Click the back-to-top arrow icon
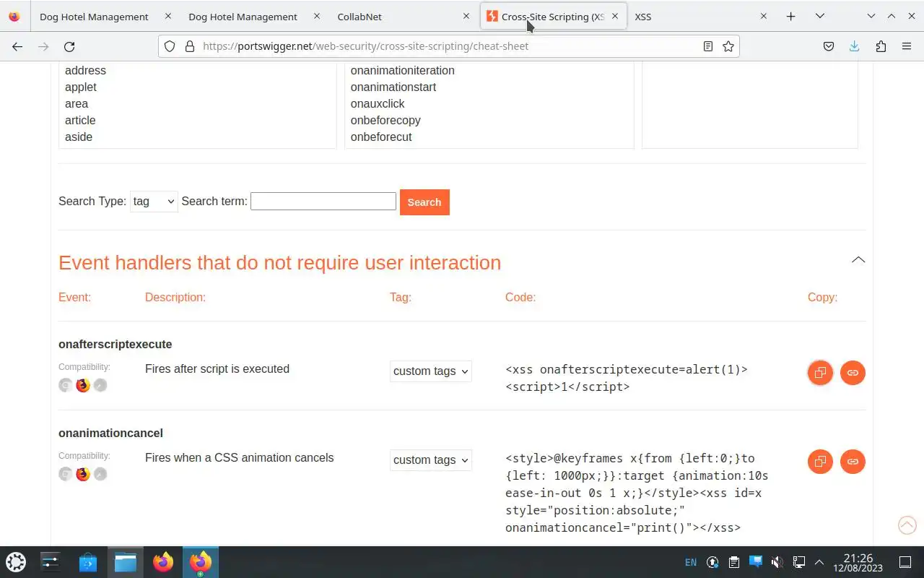The image size is (924, 578). coord(907,525)
